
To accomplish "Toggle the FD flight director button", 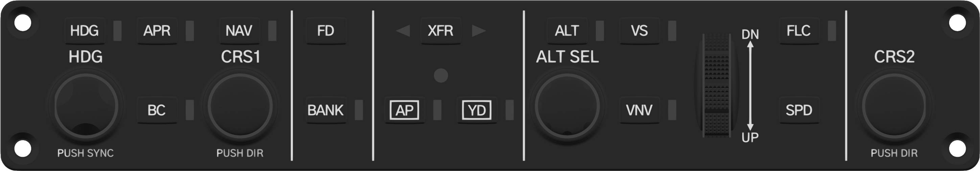I will click(326, 30).
